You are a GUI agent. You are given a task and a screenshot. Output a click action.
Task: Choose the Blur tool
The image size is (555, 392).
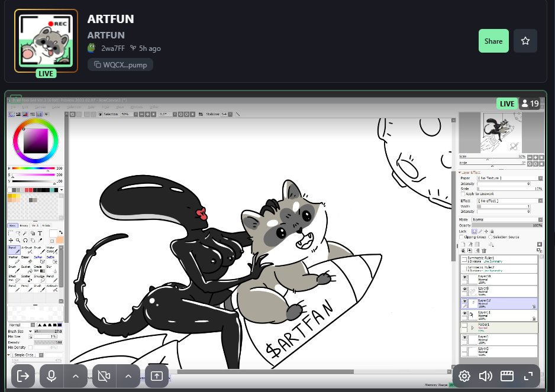(51, 269)
